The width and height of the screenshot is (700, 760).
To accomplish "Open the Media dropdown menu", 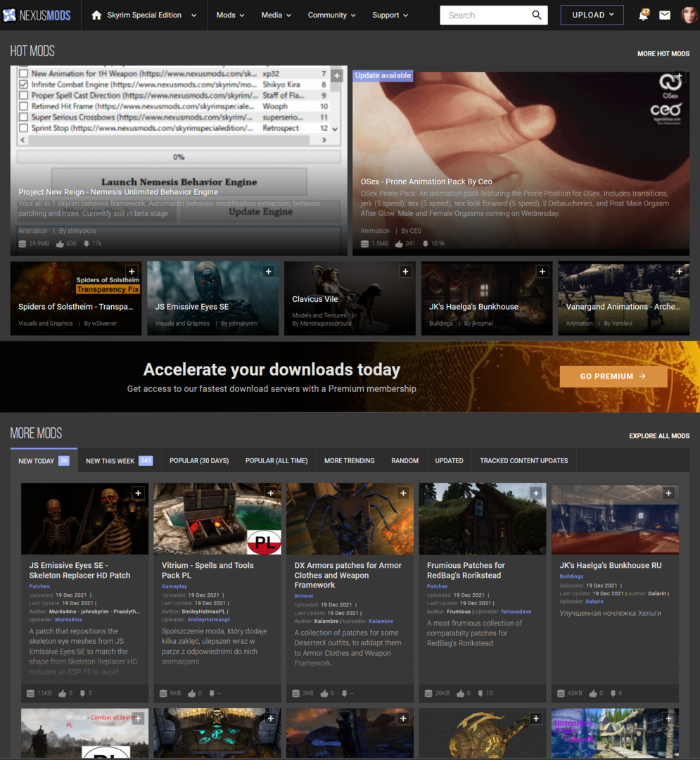I will click(x=276, y=15).
